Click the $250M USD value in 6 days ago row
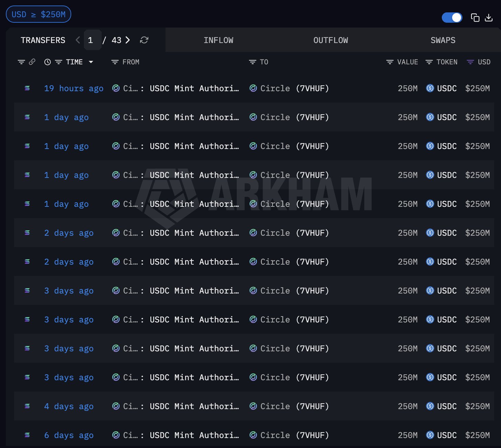The image size is (501, 448). tap(478, 435)
